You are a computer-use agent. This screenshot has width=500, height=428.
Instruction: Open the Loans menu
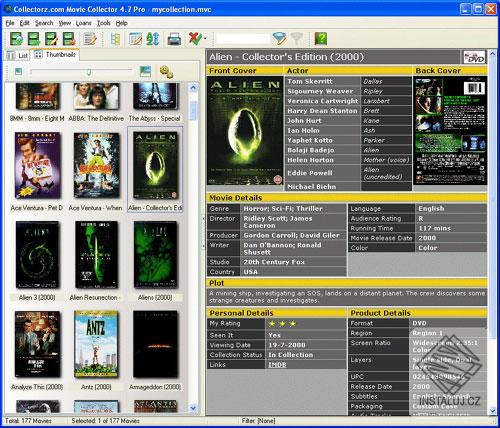(83, 23)
